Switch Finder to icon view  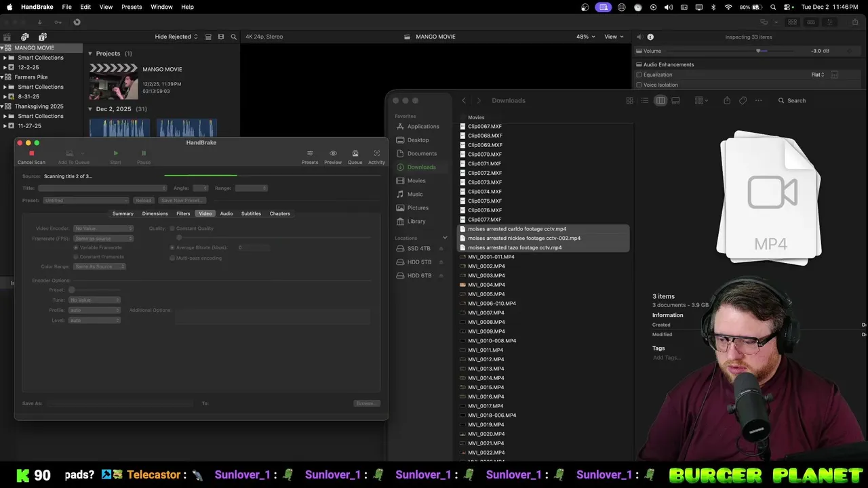(629, 100)
